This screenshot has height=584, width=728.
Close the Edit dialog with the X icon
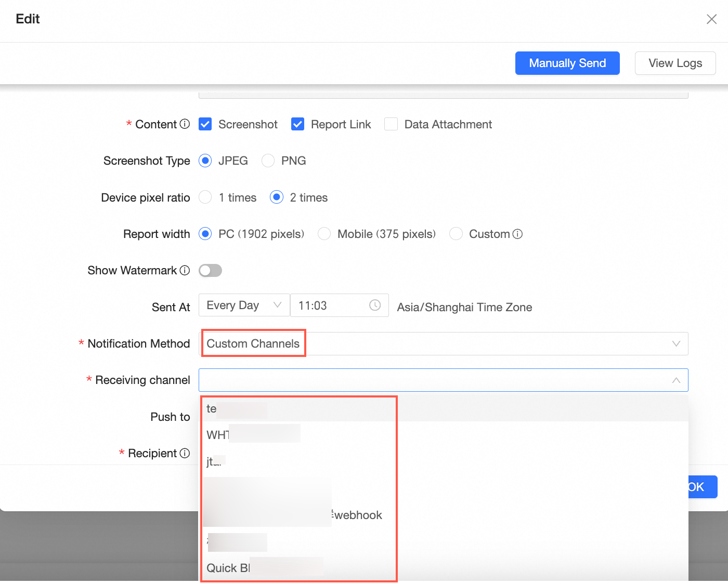coord(711,19)
